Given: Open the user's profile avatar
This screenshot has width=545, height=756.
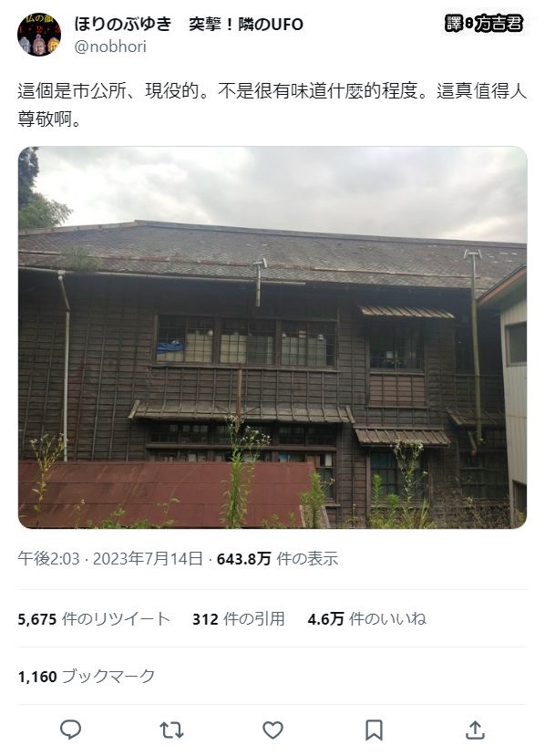Looking at the screenshot, I should (39, 35).
